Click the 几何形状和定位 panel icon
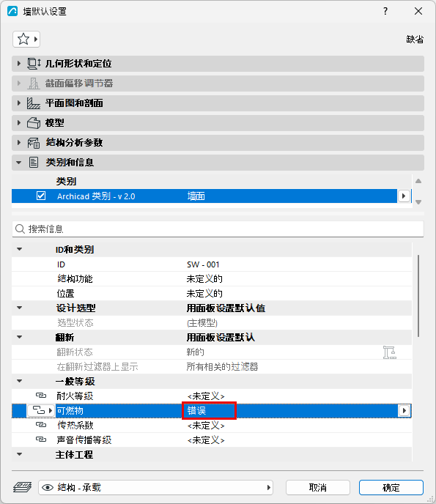Image resolution: width=436 pixels, height=504 pixels. click(x=34, y=64)
